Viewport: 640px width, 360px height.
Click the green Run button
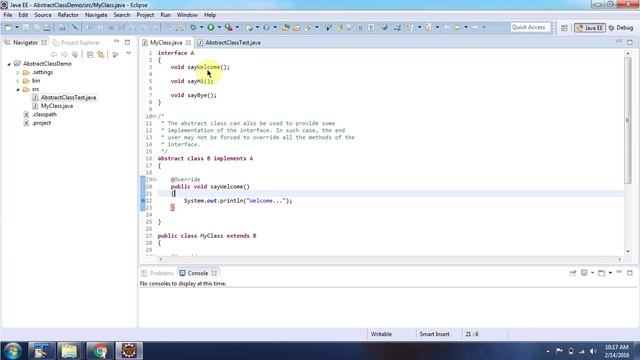(x=211, y=27)
